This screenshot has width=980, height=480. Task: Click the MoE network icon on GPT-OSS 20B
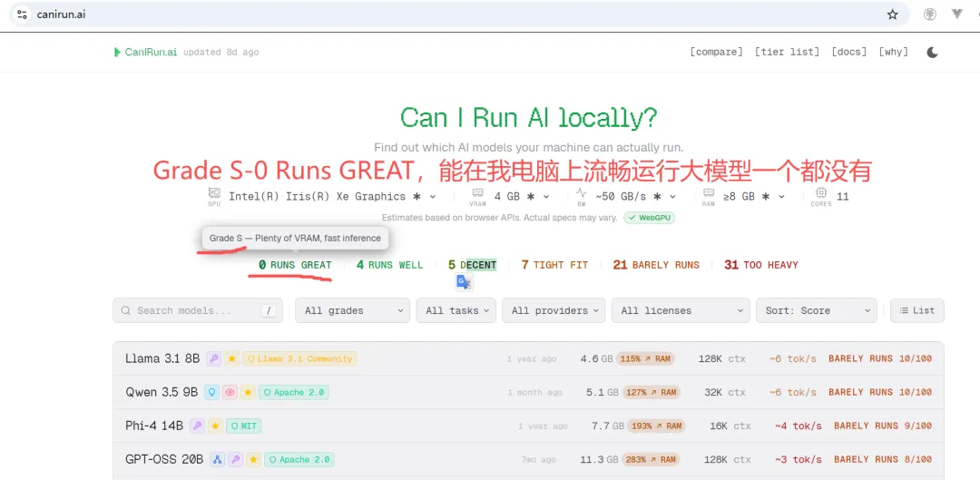pos(218,460)
